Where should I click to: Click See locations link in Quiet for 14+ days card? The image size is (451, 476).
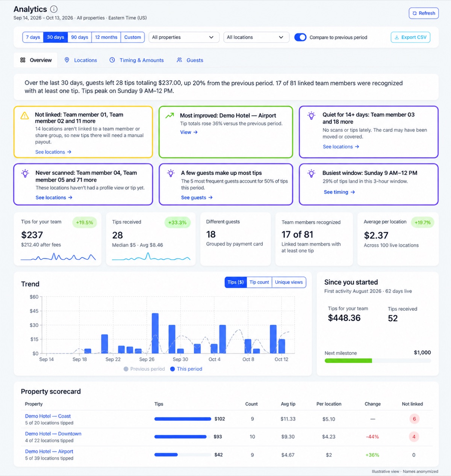pyautogui.click(x=341, y=147)
